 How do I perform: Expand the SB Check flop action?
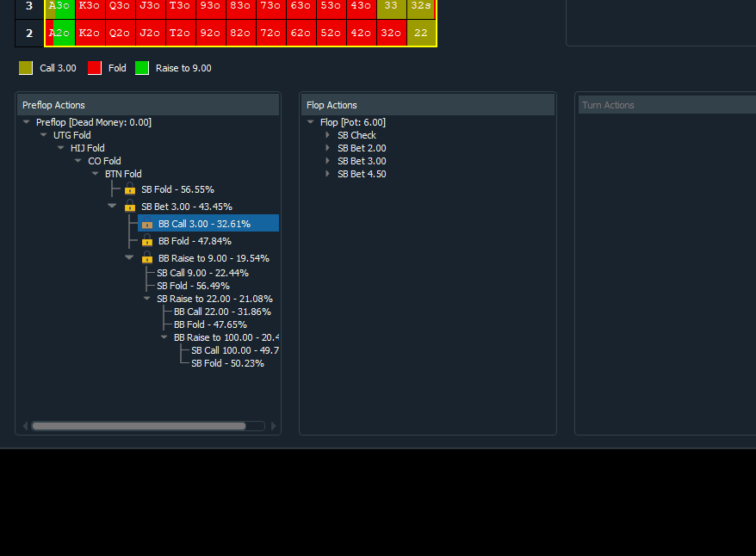pos(328,135)
